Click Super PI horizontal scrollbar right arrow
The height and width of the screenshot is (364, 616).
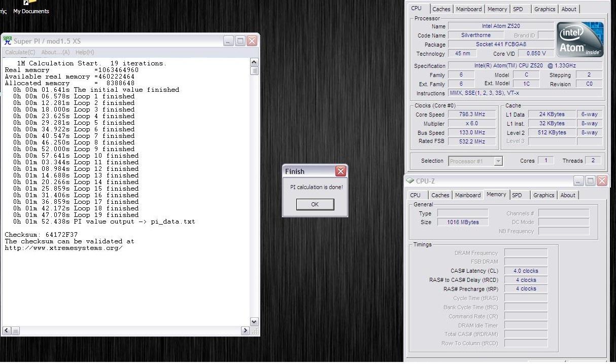coord(245,331)
